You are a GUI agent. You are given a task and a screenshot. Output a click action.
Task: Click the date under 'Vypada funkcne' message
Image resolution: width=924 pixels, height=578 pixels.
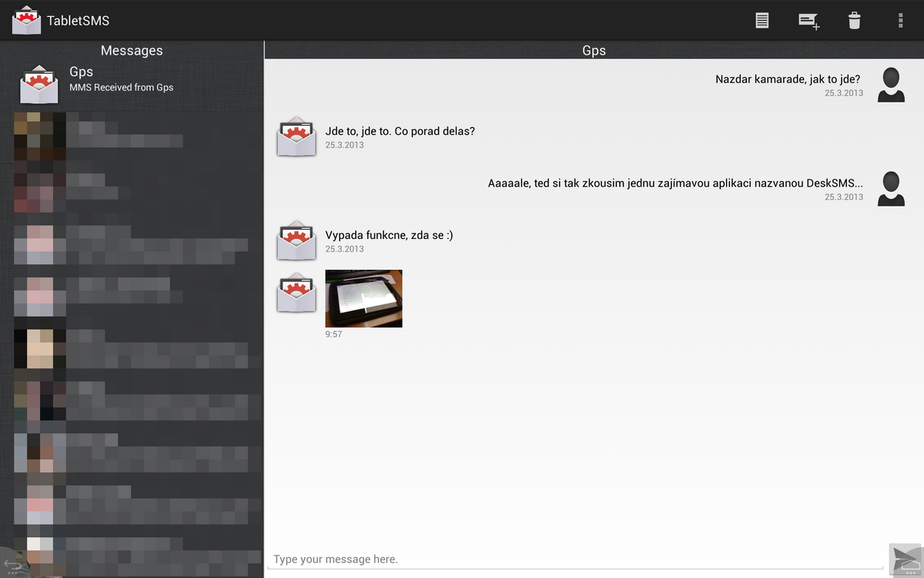[x=344, y=249]
